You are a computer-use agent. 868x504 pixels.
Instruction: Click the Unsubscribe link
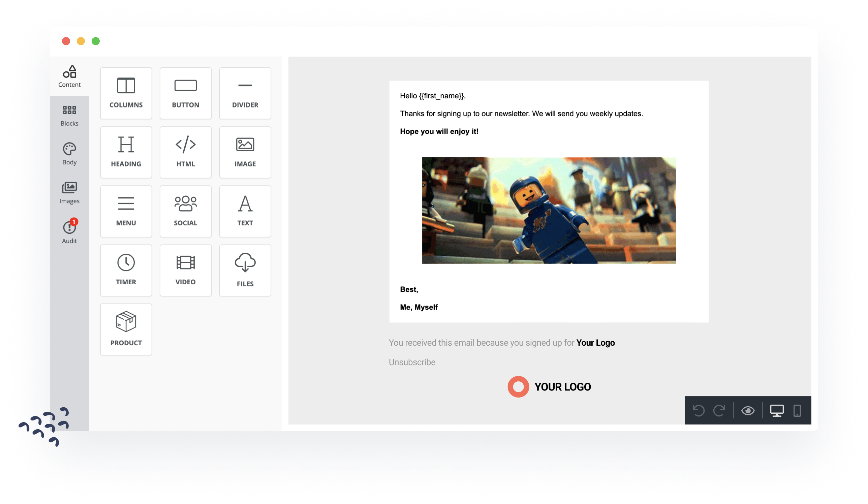pos(412,362)
